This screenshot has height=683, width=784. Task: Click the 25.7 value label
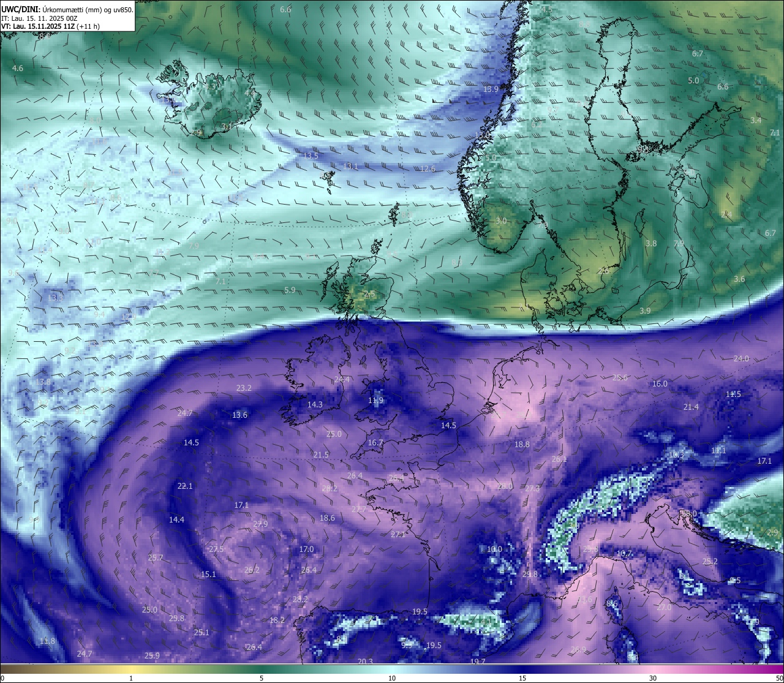[x=156, y=557]
